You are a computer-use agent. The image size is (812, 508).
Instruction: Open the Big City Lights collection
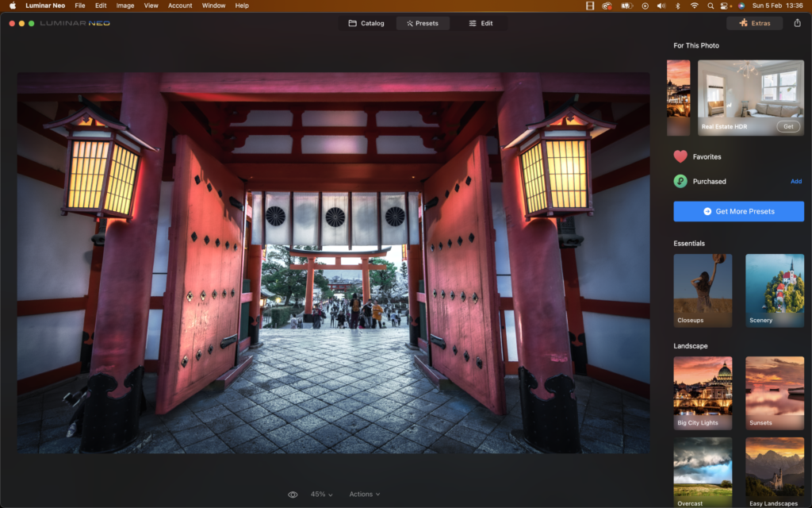(x=703, y=393)
